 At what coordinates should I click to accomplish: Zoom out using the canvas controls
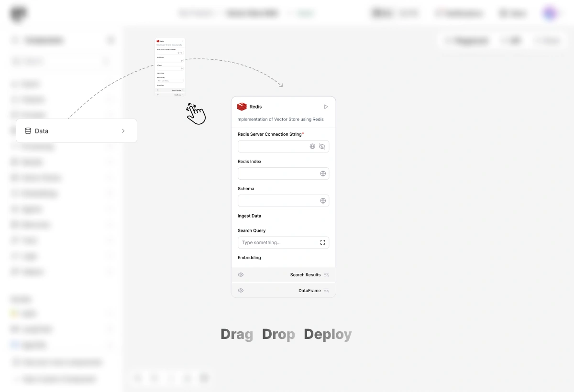click(155, 378)
